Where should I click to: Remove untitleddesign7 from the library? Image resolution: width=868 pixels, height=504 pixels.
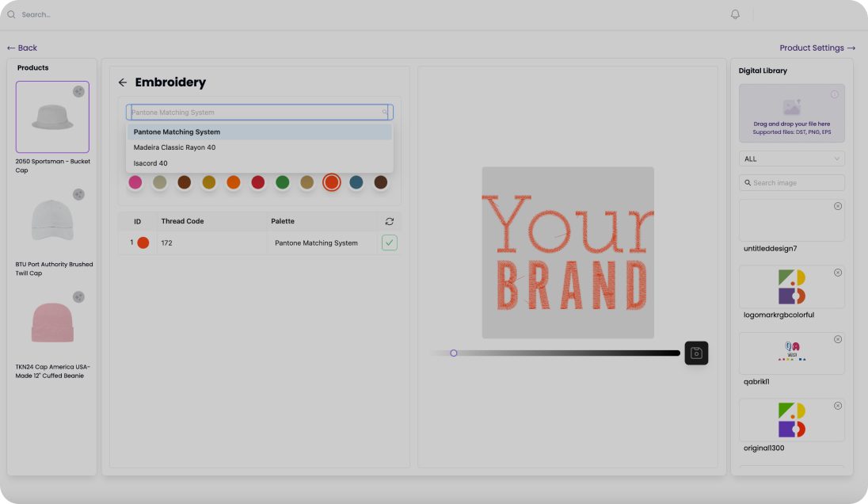(837, 206)
